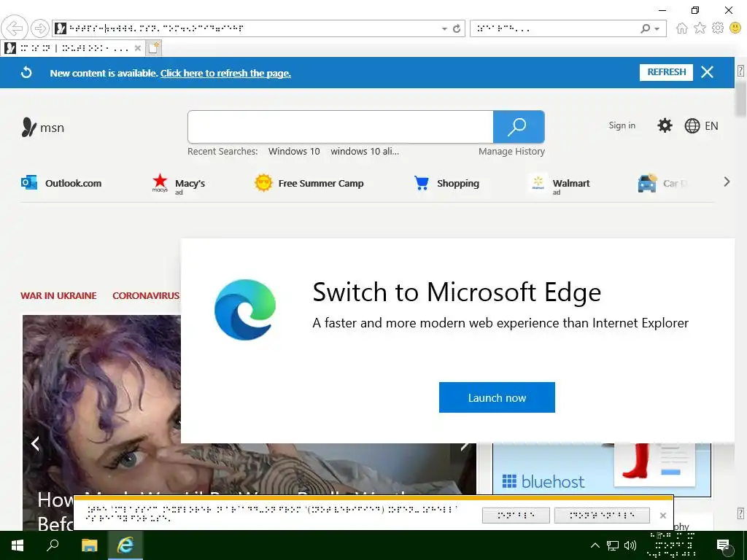Click the search magnifier in browser search box
747x560 pixels.
(646, 28)
